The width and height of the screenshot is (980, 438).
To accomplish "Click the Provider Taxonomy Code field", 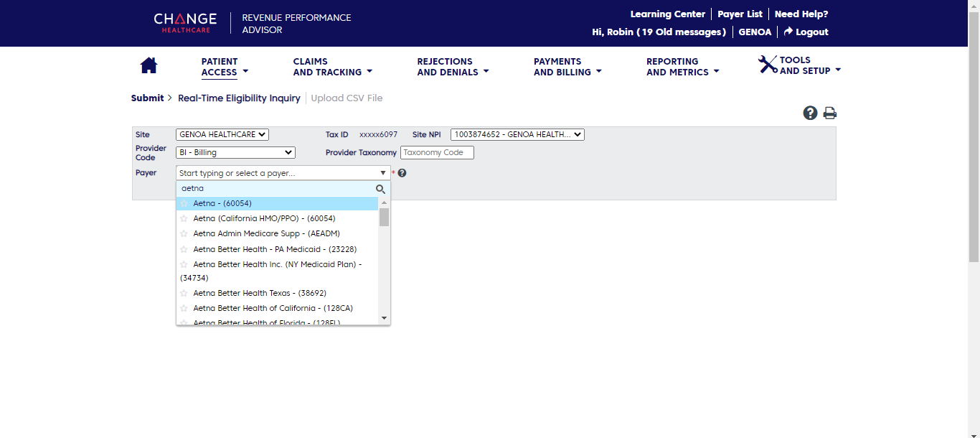I will pyautogui.click(x=436, y=153).
